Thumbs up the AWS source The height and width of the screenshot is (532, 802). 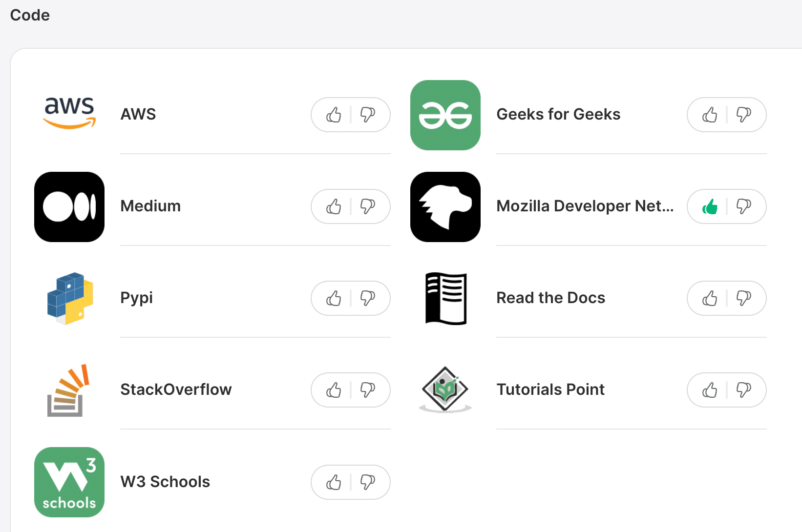[x=334, y=115]
